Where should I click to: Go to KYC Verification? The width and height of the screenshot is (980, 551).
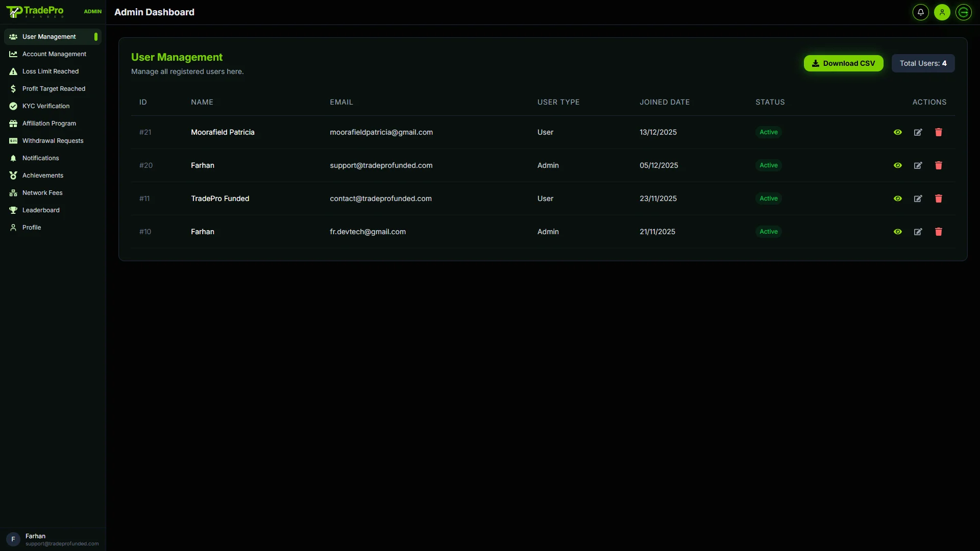tap(53, 106)
